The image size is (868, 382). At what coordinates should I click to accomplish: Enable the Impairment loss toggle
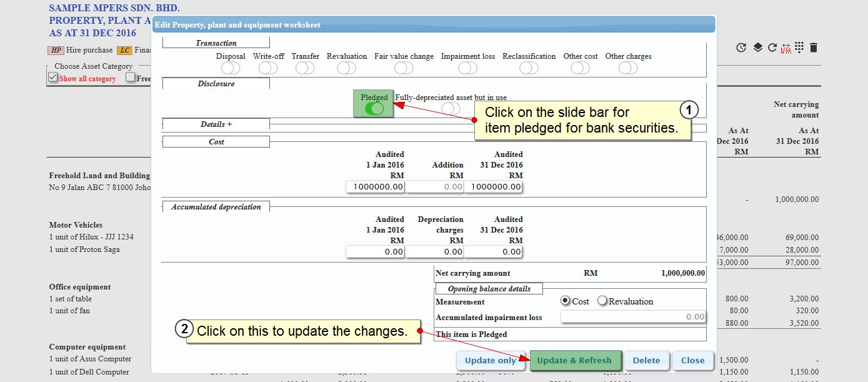(467, 68)
